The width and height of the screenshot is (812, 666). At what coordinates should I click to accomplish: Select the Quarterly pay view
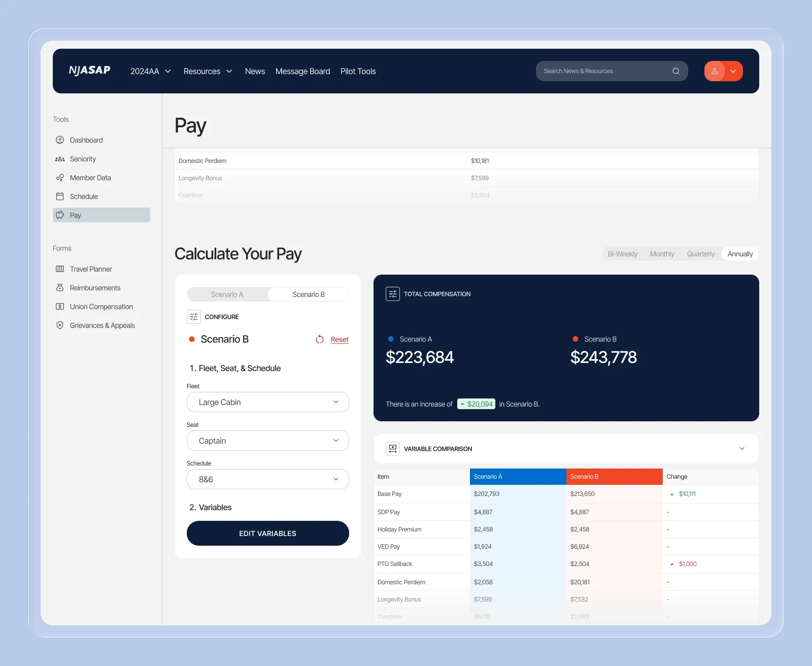coord(700,254)
